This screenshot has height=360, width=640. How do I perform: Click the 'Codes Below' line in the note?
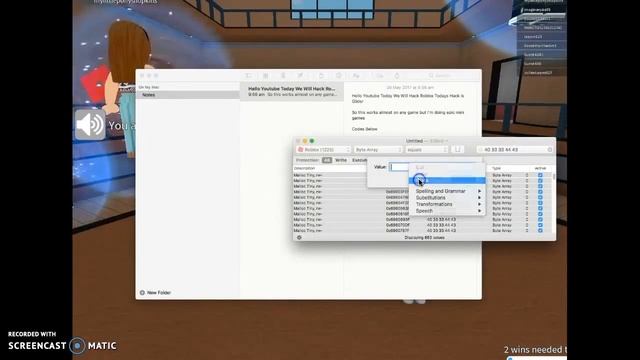[364, 129]
